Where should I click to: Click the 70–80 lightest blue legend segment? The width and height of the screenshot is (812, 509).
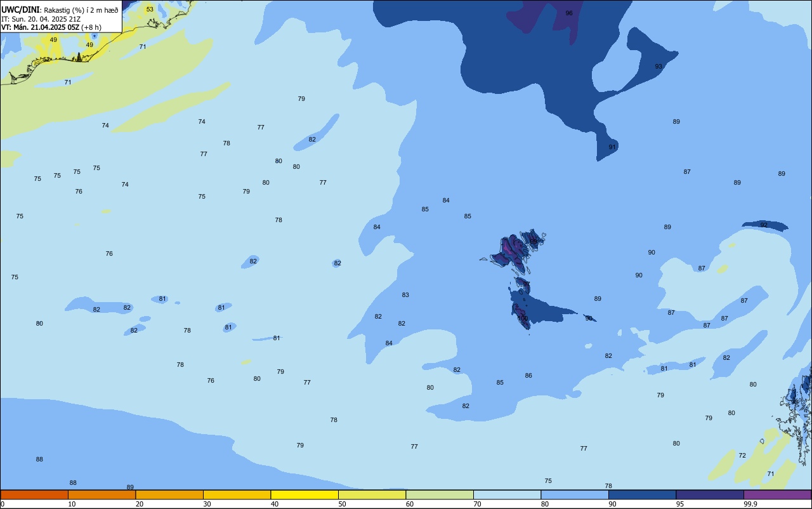tap(507, 494)
